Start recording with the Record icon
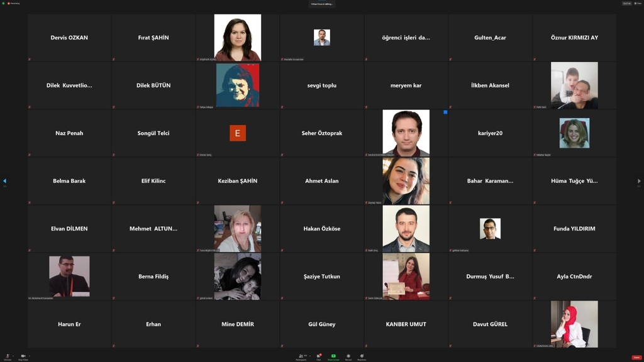 (x=348, y=356)
